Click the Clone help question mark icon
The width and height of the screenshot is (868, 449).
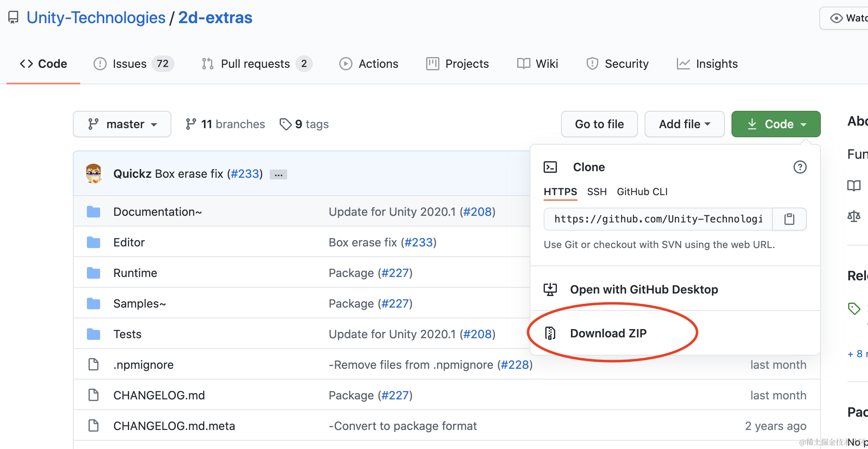[800, 167]
